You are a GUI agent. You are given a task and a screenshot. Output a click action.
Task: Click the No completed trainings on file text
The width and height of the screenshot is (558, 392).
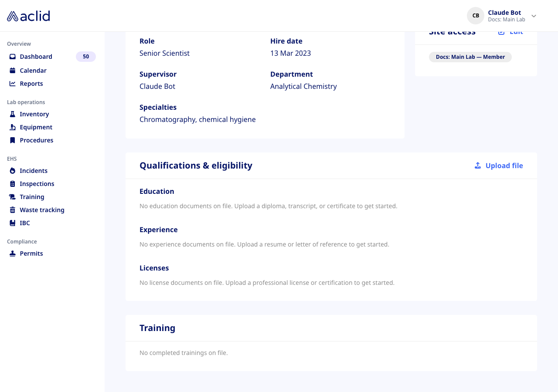click(x=184, y=353)
